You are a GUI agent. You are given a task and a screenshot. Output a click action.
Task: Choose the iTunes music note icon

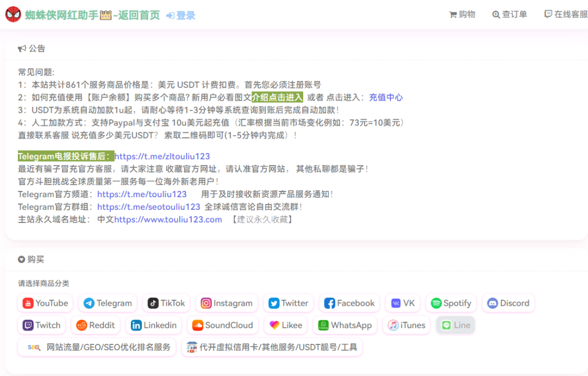pos(393,325)
